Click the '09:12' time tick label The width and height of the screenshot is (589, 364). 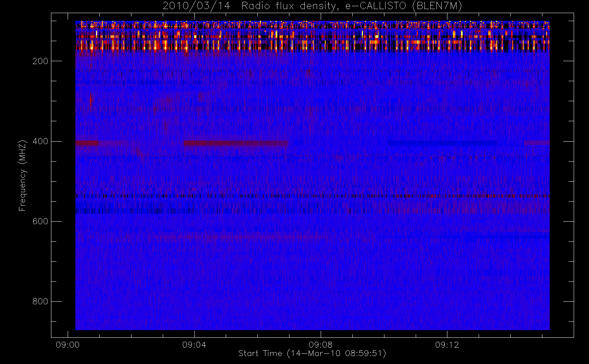(x=447, y=345)
